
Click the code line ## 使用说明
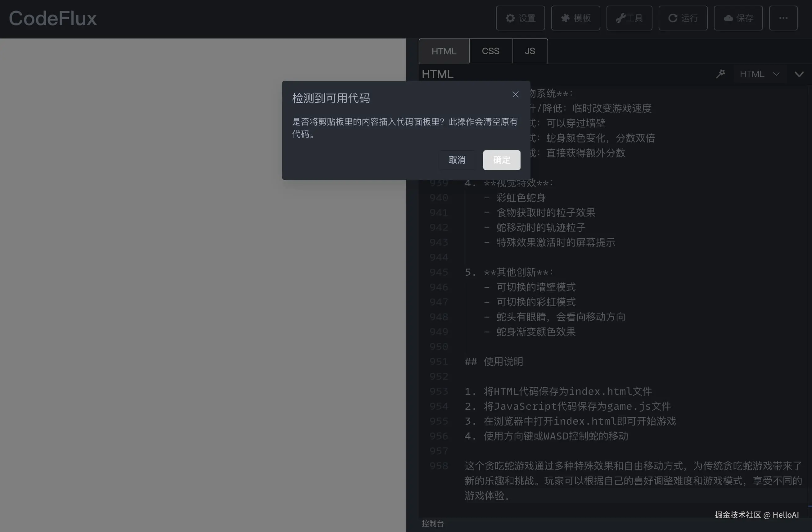(494, 362)
